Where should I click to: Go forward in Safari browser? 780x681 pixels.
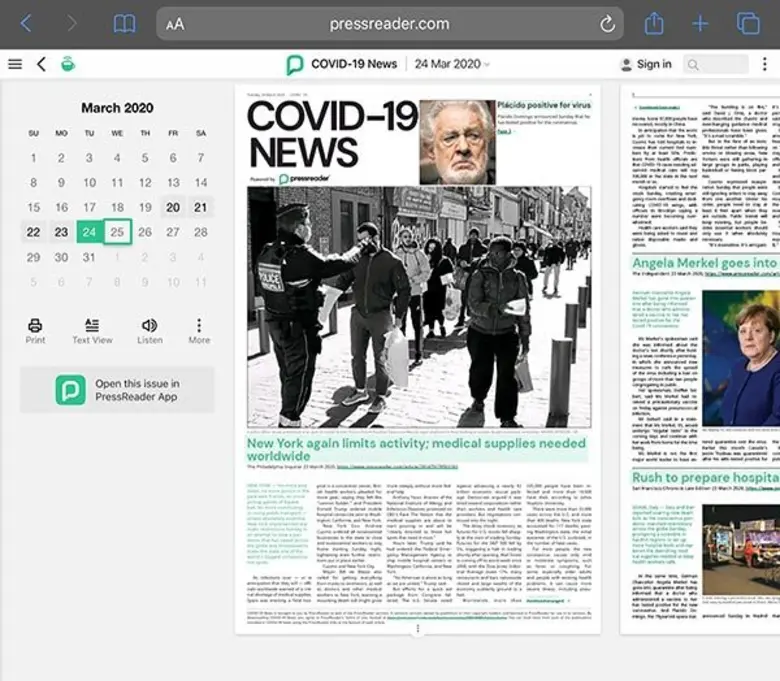click(72, 23)
